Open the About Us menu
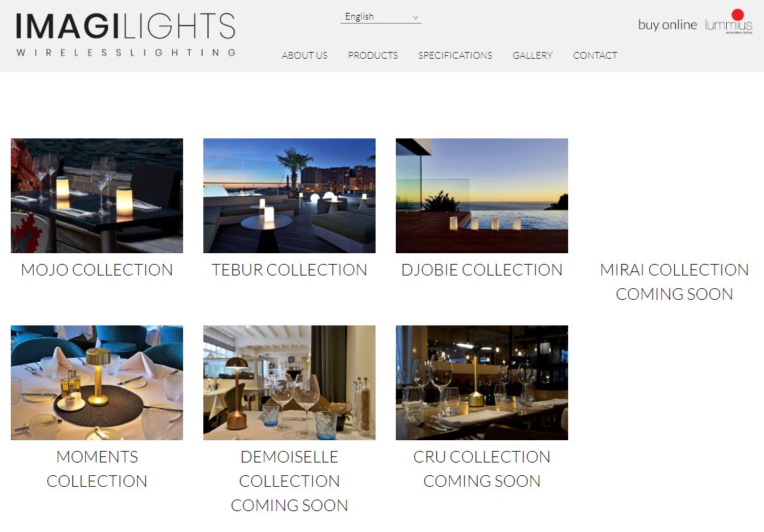 (305, 55)
